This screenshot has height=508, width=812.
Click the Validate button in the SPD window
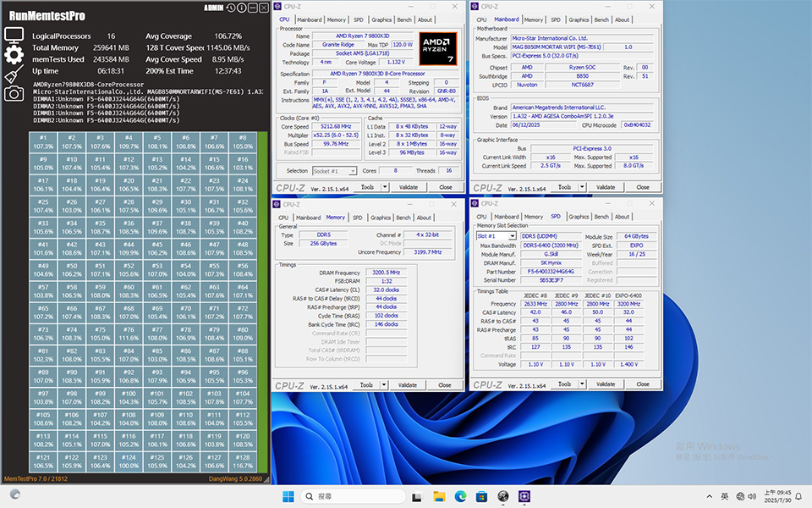point(606,384)
